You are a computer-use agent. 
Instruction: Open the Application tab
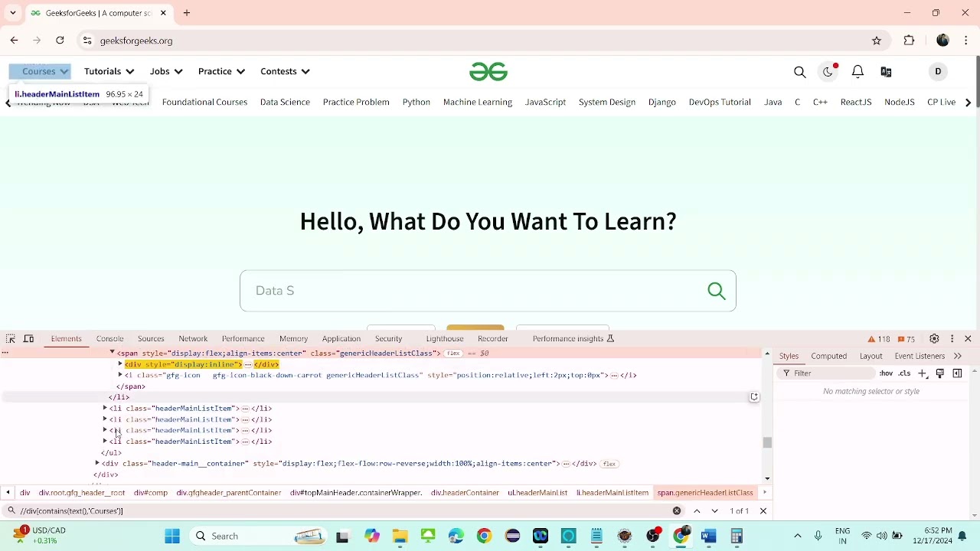[x=341, y=338]
